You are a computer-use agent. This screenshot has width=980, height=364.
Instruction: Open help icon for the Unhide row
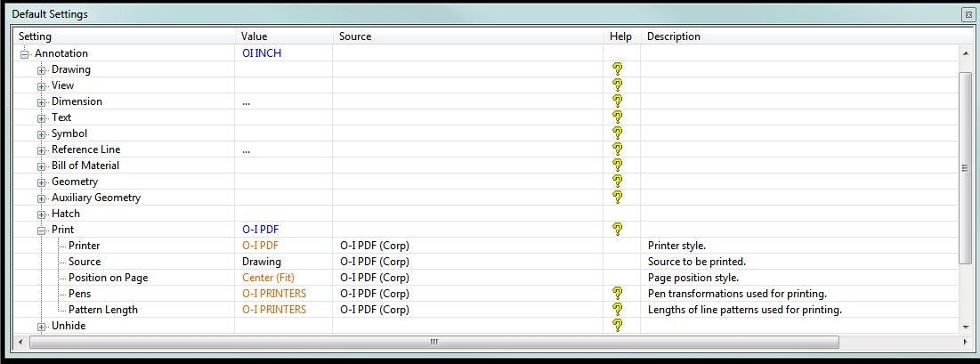[618, 325]
